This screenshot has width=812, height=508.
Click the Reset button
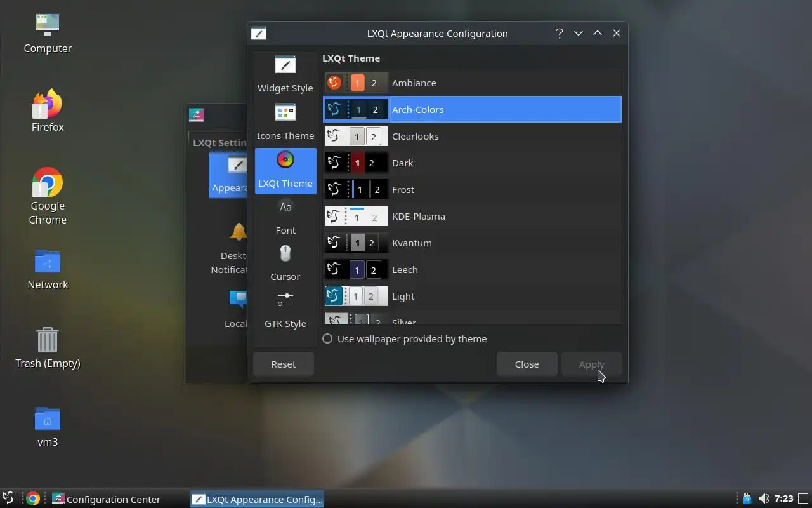(x=283, y=364)
